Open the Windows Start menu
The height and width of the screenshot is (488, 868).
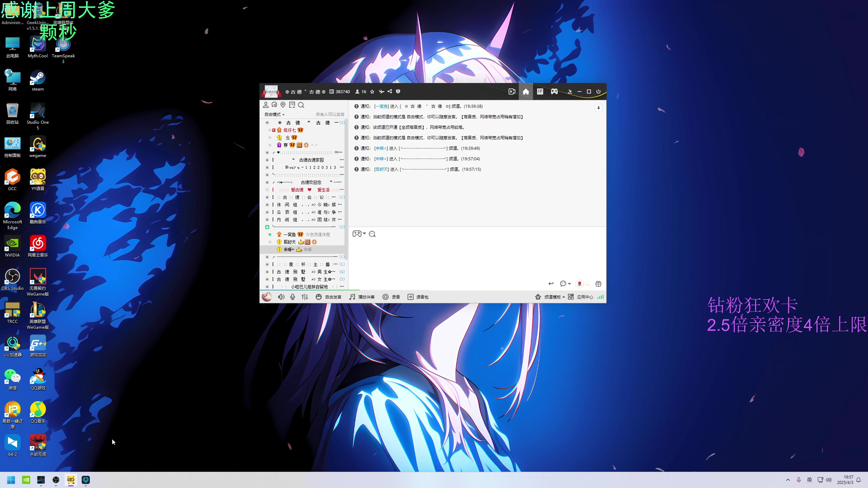tap(11, 480)
